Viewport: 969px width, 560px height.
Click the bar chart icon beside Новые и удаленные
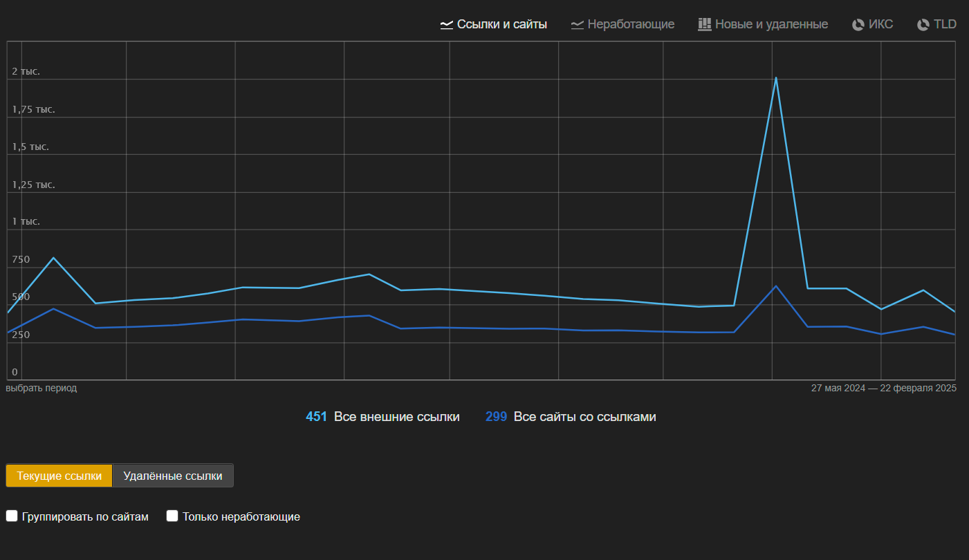point(704,24)
